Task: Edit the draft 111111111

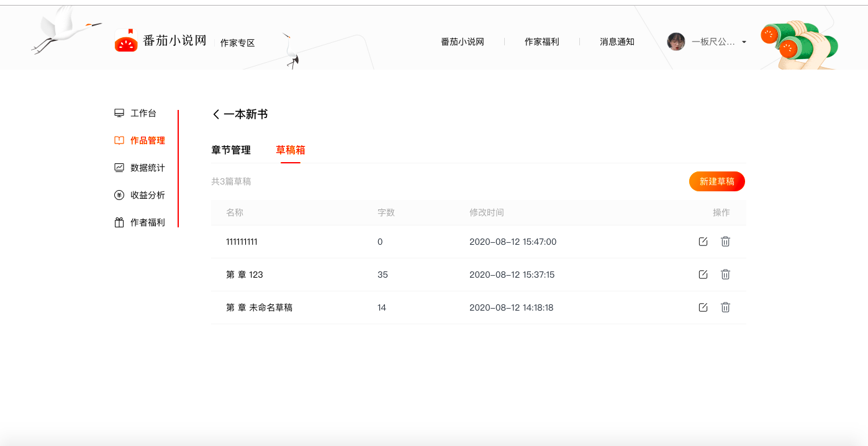Action: (703, 242)
